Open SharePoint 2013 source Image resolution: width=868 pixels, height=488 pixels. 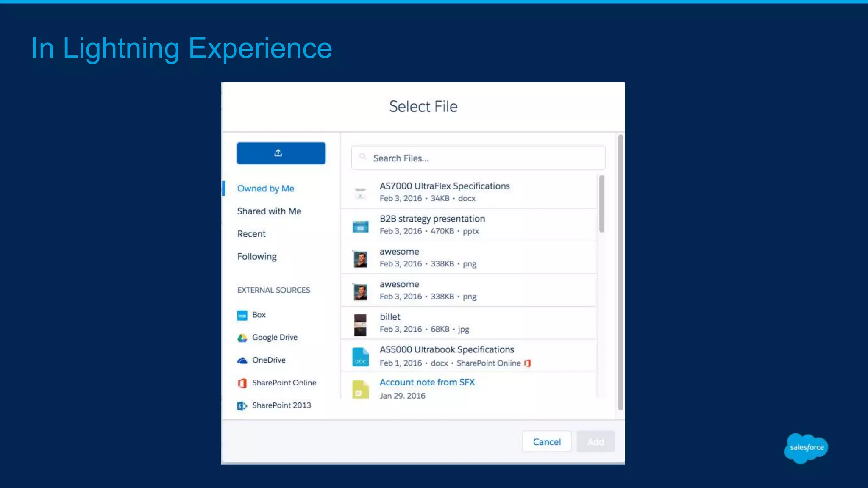point(281,405)
